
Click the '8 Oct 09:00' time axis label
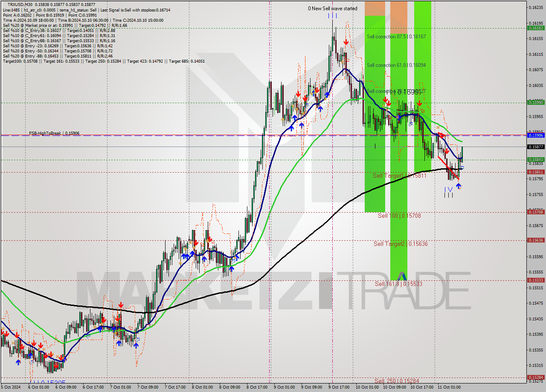click(230, 387)
